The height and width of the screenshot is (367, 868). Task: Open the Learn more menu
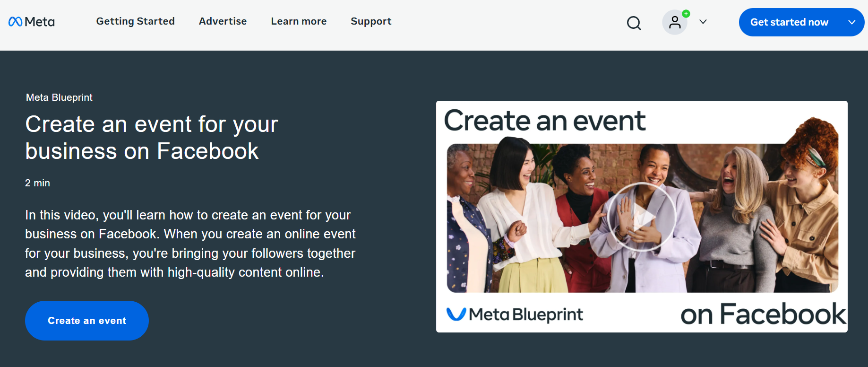point(299,21)
